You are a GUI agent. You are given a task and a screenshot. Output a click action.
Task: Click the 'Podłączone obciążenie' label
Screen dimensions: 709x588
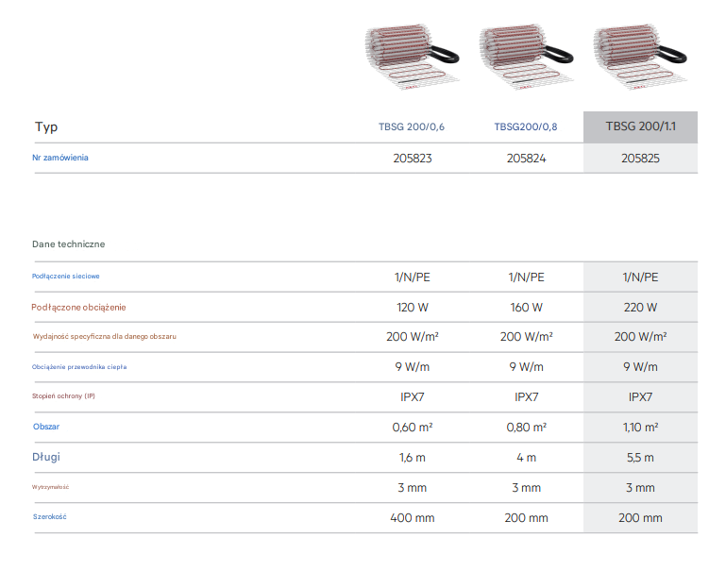[78, 308]
